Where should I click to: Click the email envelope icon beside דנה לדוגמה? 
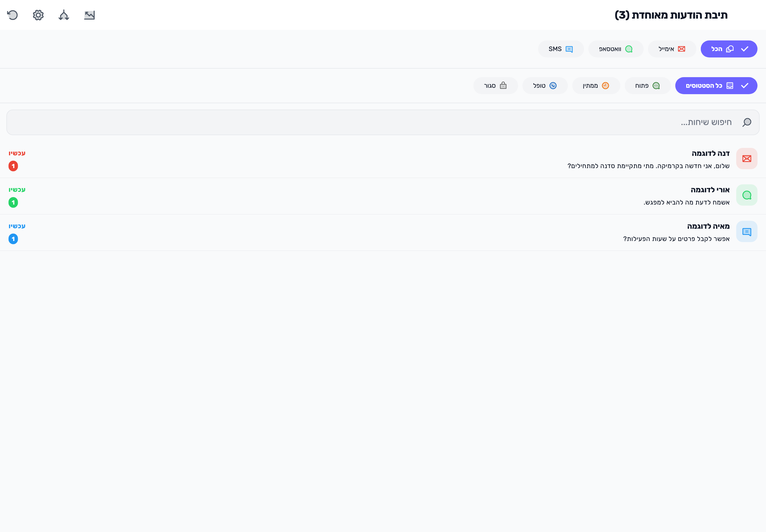pyautogui.click(x=747, y=159)
